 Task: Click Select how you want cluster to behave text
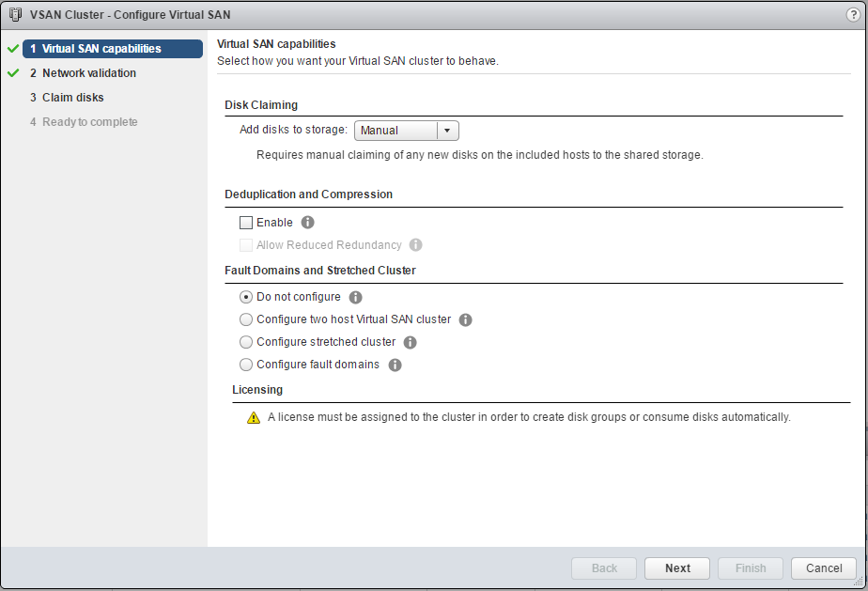pyautogui.click(x=358, y=61)
